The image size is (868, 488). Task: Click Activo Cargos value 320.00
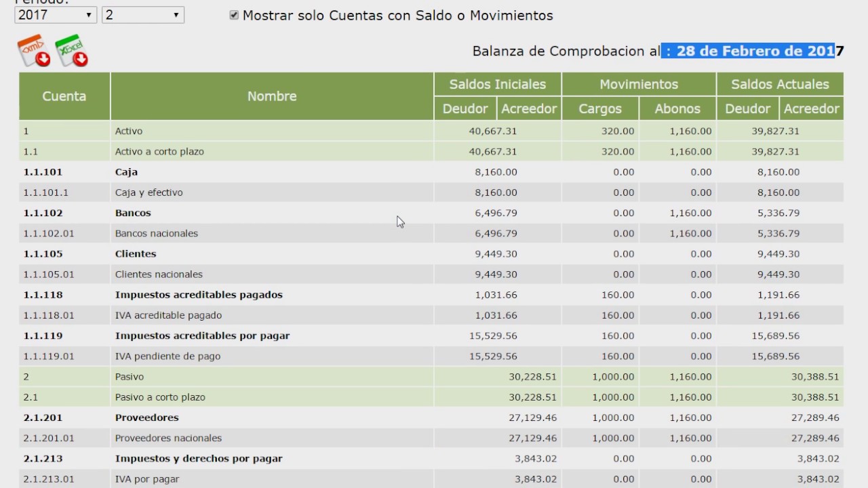pyautogui.click(x=618, y=131)
